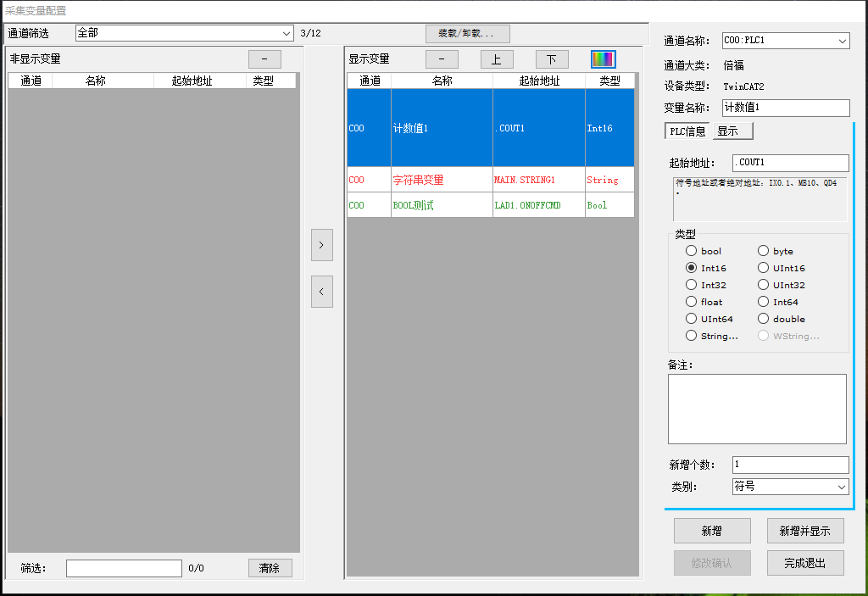Click the 装载/卸载 button
This screenshot has width=868, height=596.
click(466, 33)
